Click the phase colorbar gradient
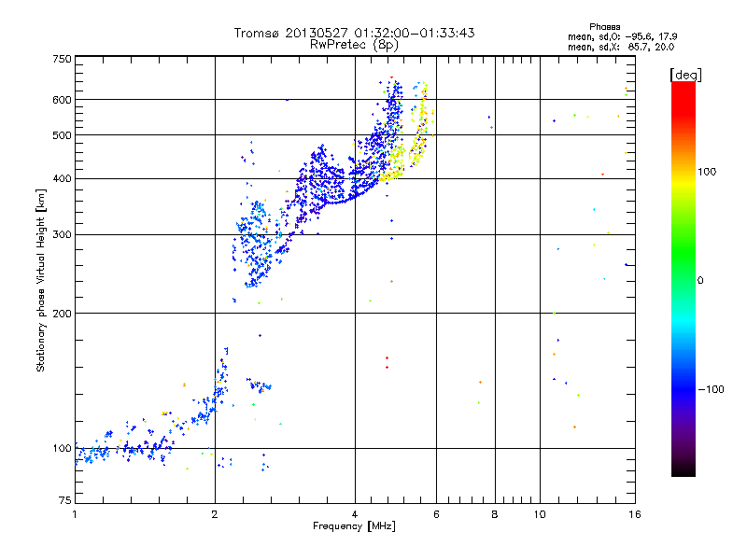747x560 pixels. pyautogui.click(x=684, y=278)
